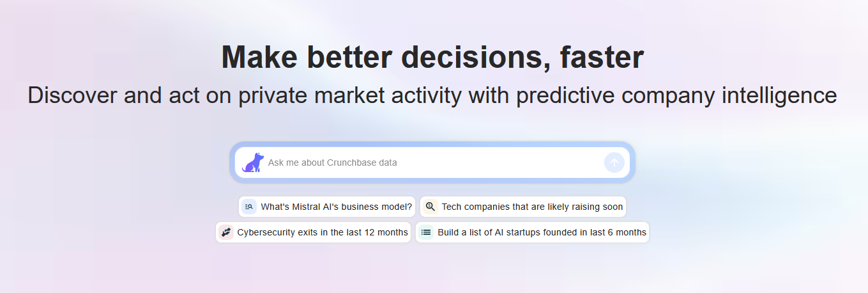Focus the Ask me about Crunchbase data field

tap(428, 162)
